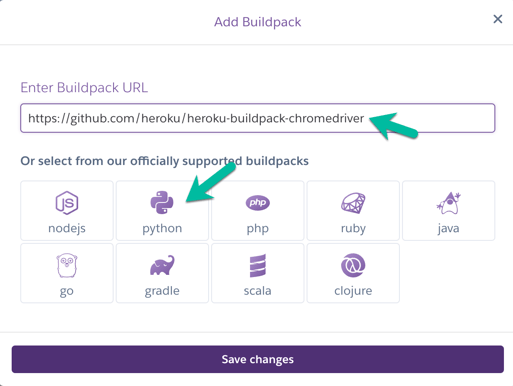Click the go label text
Image resolution: width=513 pixels, height=386 pixels.
(67, 292)
